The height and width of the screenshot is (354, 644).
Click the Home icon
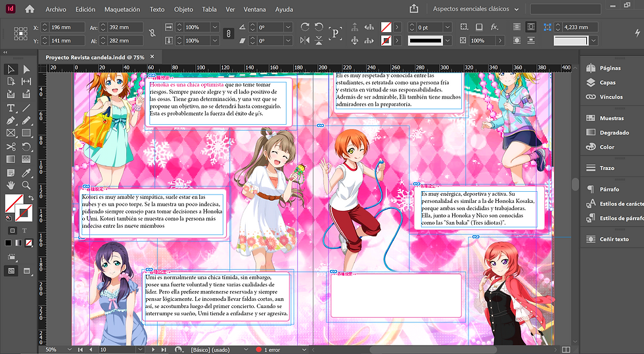[x=30, y=9]
